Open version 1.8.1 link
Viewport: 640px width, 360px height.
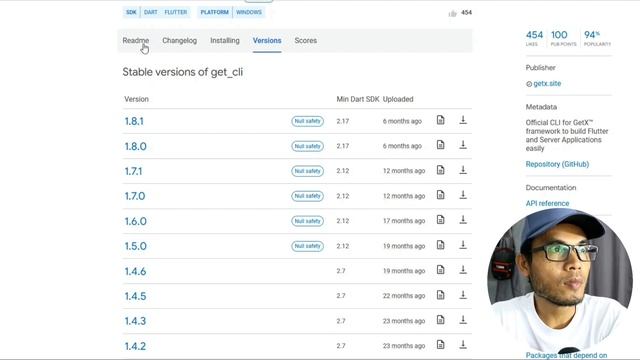tap(134, 121)
